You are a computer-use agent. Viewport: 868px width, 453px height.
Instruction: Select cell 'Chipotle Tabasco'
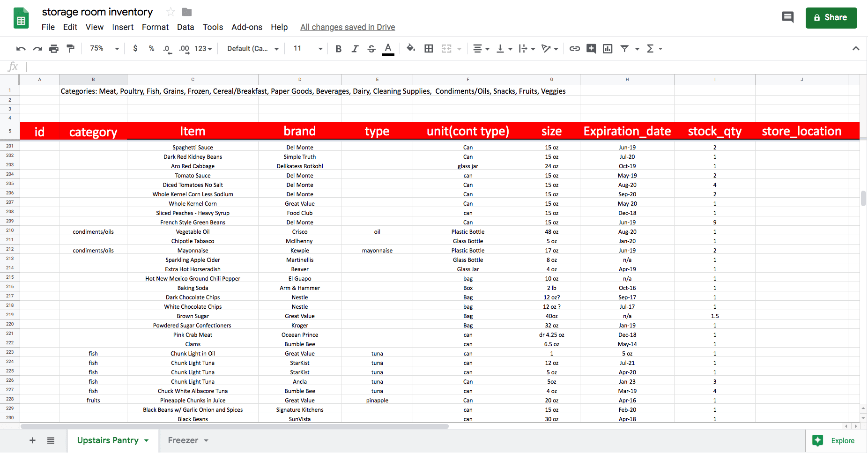click(193, 241)
